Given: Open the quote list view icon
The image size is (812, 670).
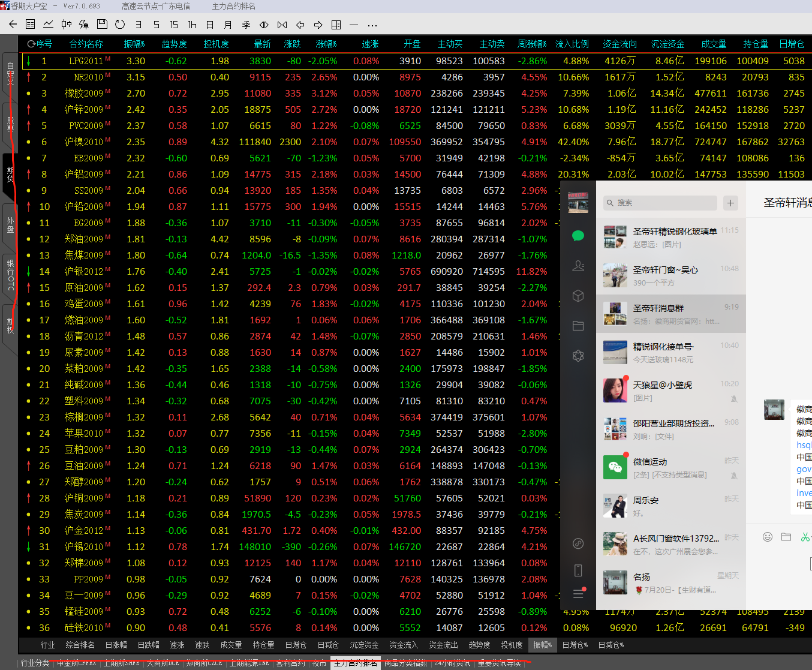Looking at the screenshot, I should click(31, 25).
